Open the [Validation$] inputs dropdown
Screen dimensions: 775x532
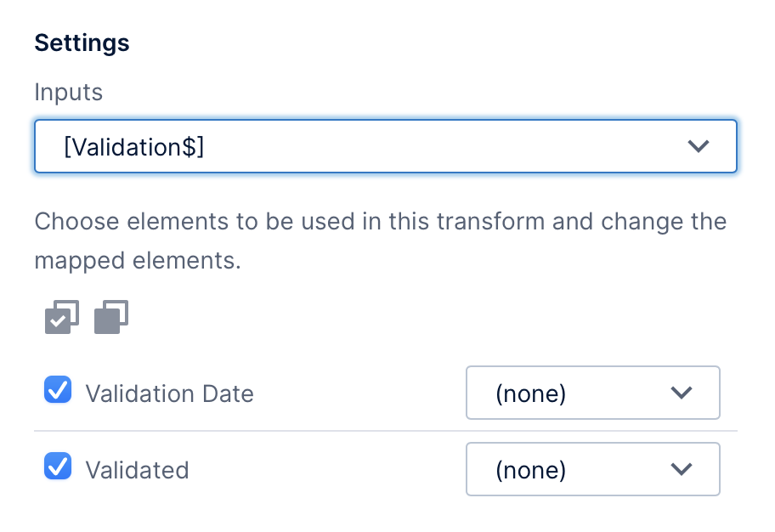pos(386,146)
